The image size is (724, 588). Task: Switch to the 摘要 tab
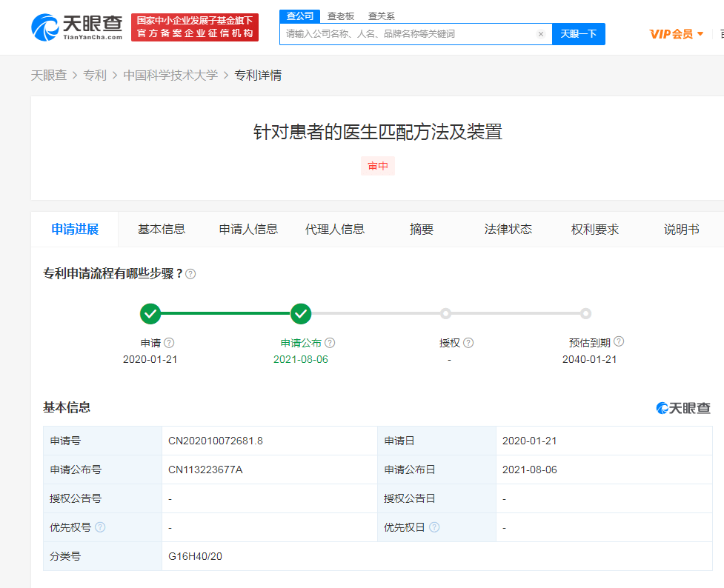coord(422,230)
